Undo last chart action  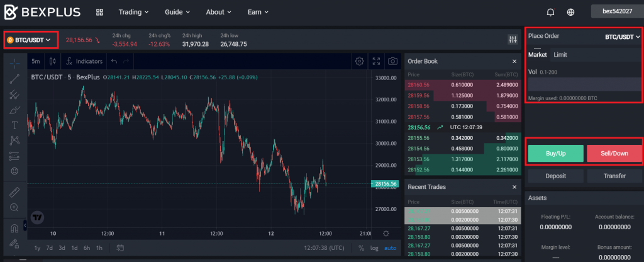click(x=114, y=61)
